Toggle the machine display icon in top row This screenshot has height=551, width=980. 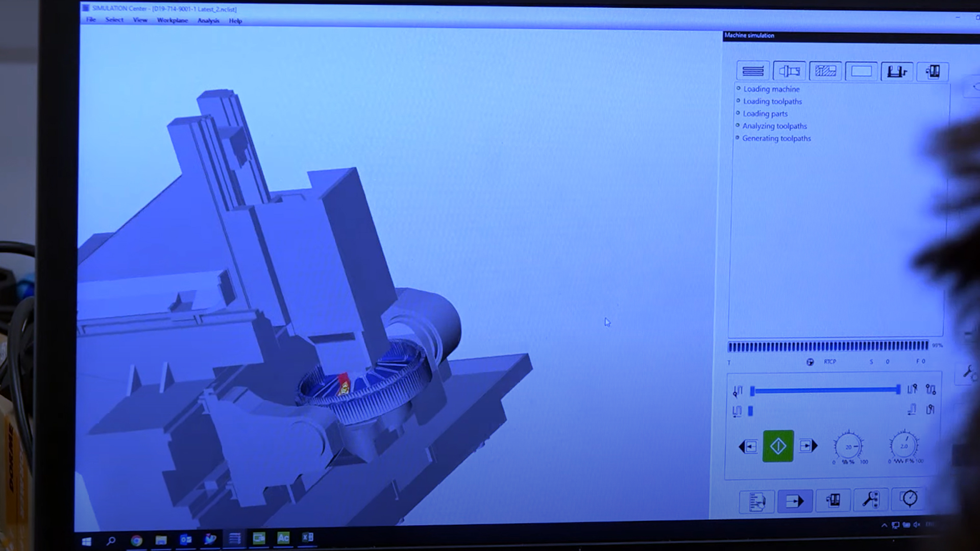(933, 71)
